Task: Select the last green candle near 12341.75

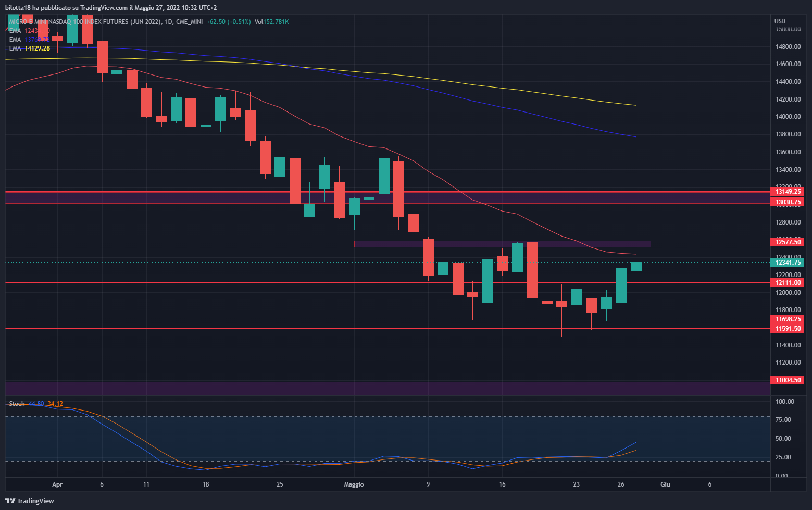Action: coord(636,267)
